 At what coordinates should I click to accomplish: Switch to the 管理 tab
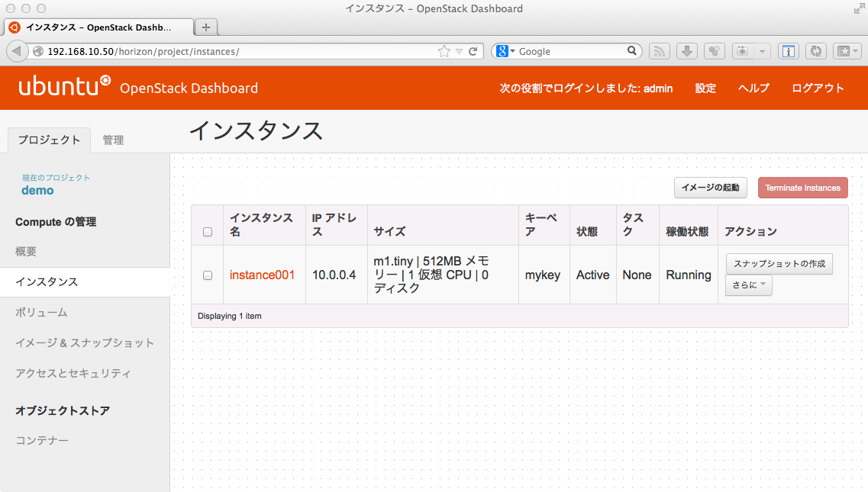114,140
